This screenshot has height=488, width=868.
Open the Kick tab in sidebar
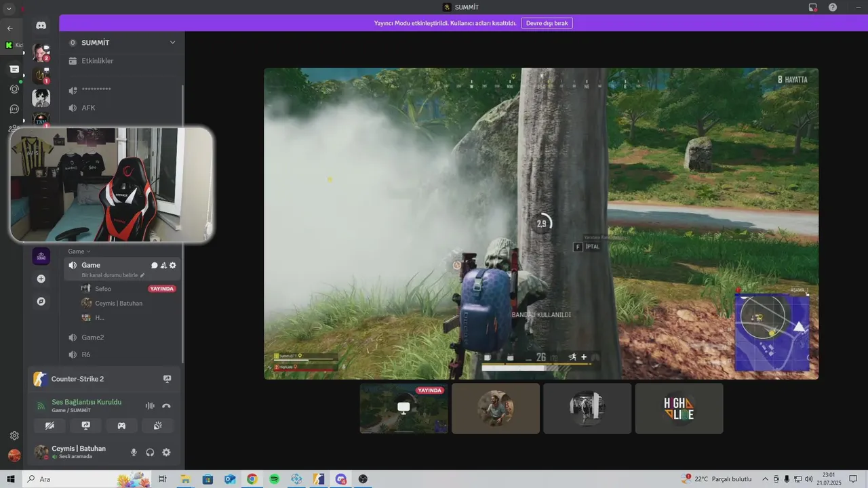pos(14,45)
